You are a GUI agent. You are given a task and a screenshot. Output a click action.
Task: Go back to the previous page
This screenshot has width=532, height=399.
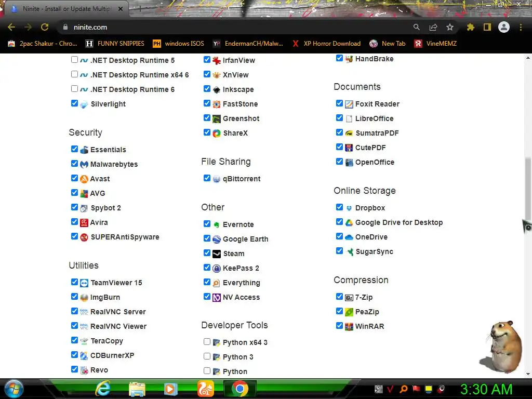11,27
